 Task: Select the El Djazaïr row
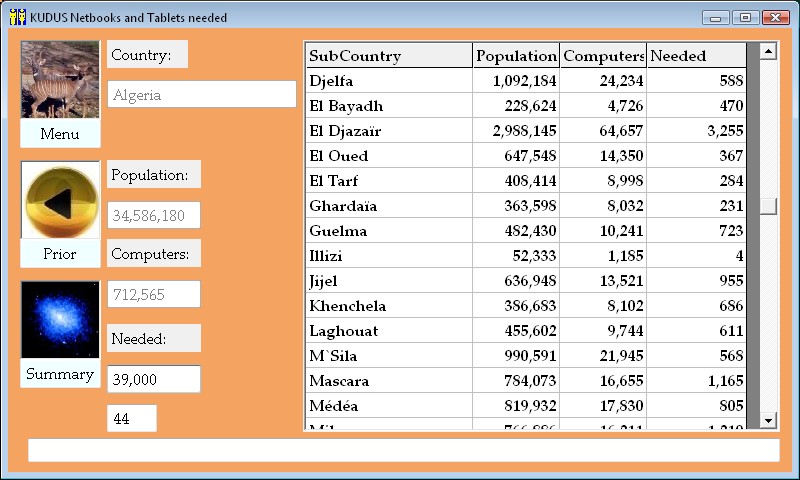pos(389,131)
